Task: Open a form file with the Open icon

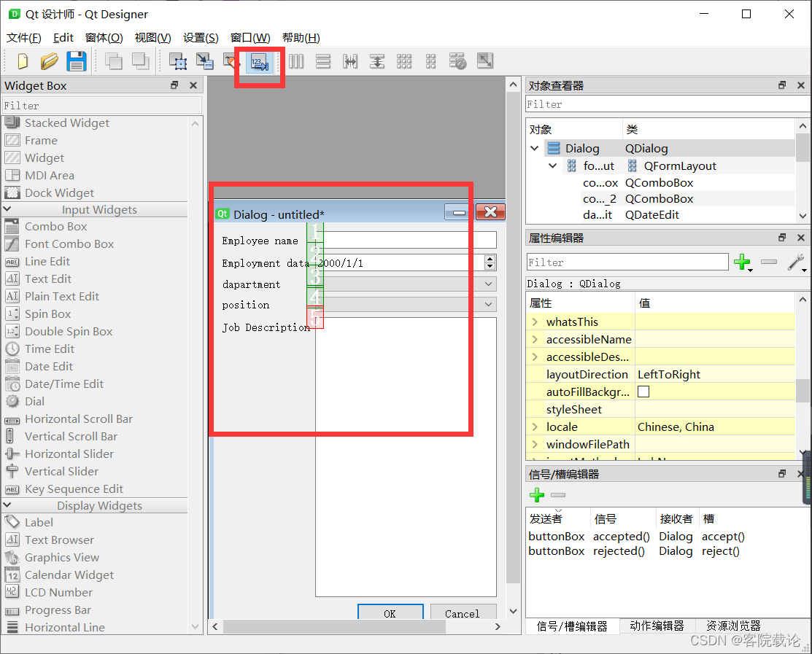Action: click(48, 61)
